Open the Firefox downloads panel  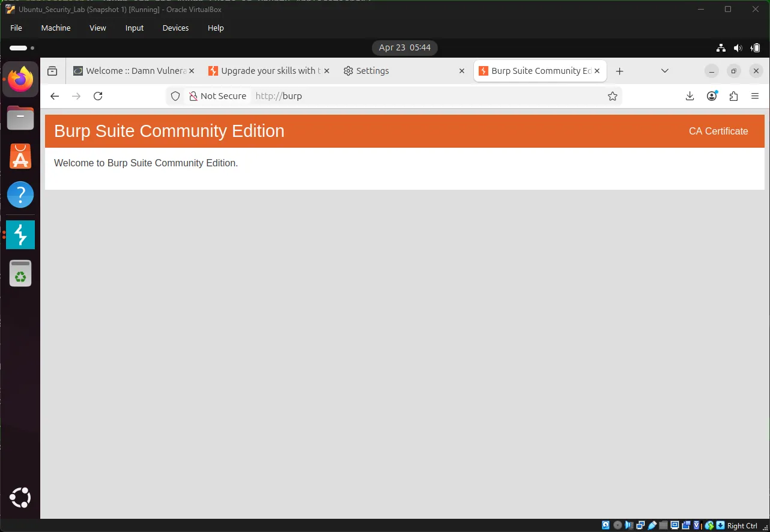coord(690,96)
